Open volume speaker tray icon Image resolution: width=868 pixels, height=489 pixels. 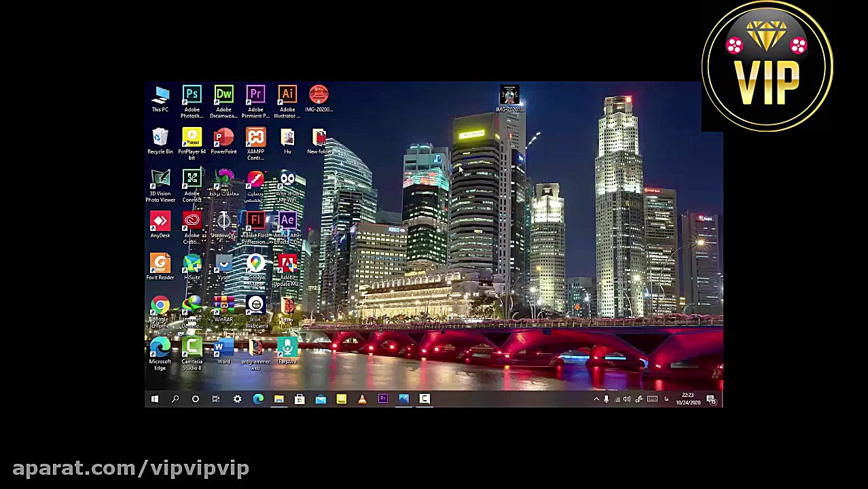627,399
